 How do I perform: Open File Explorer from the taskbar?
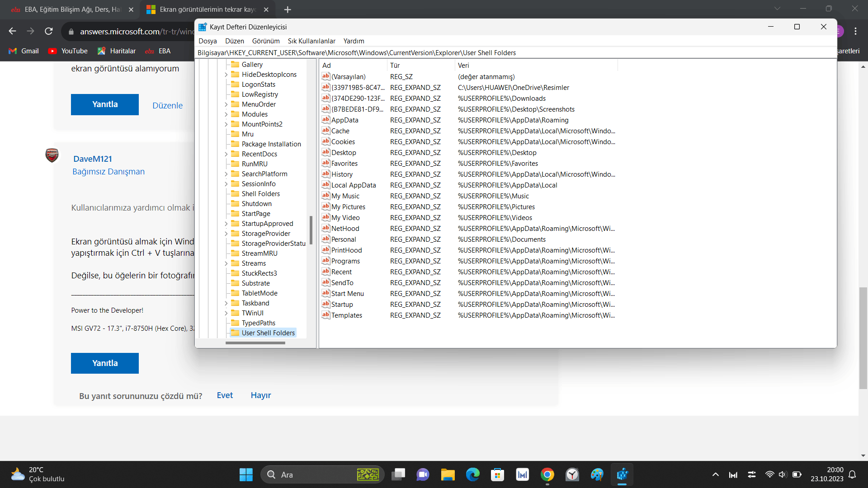(x=448, y=474)
